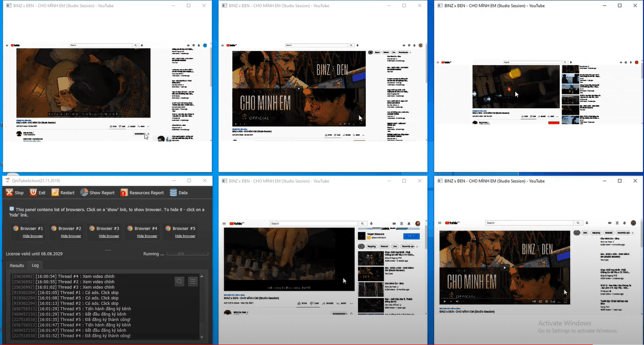Click the Running progress bar
644x345 pixels.
pos(187,254)
